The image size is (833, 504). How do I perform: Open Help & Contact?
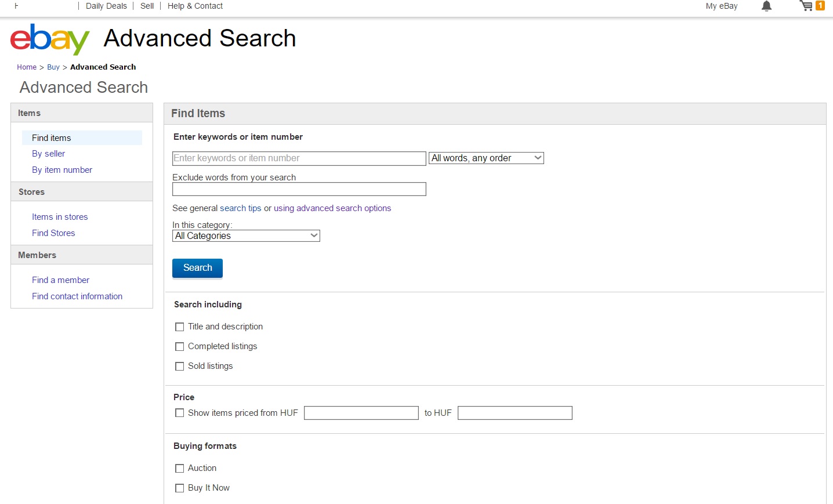195,6
